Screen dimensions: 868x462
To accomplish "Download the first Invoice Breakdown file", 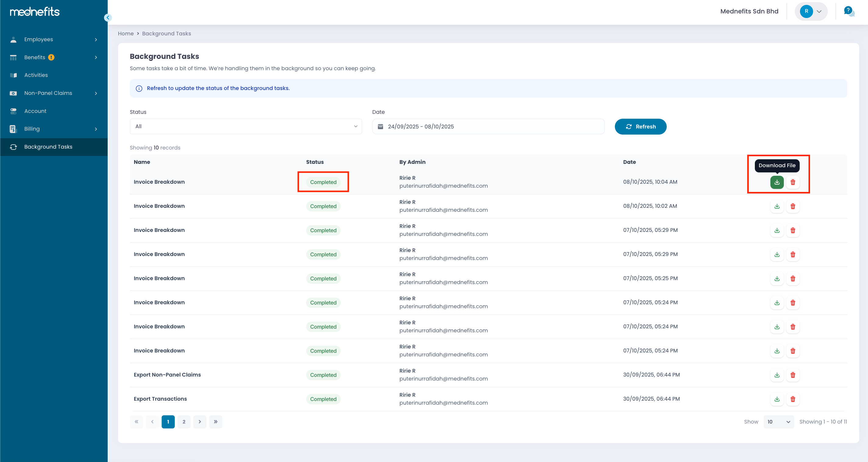I will click(x=777, y=182).
